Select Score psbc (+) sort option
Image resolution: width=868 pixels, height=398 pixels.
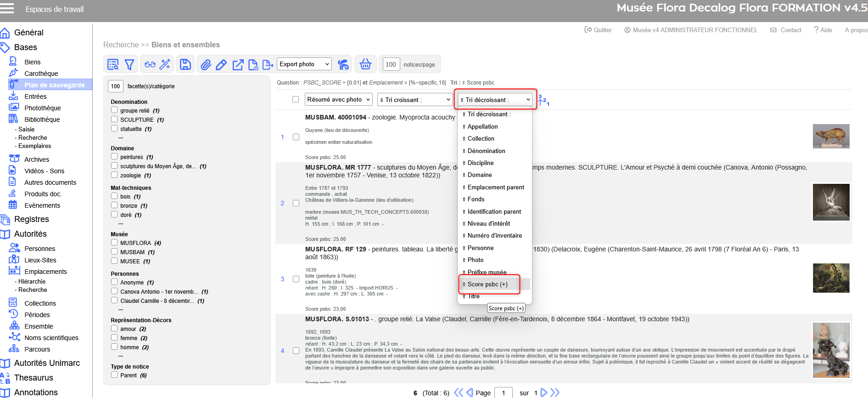[487, 284]
